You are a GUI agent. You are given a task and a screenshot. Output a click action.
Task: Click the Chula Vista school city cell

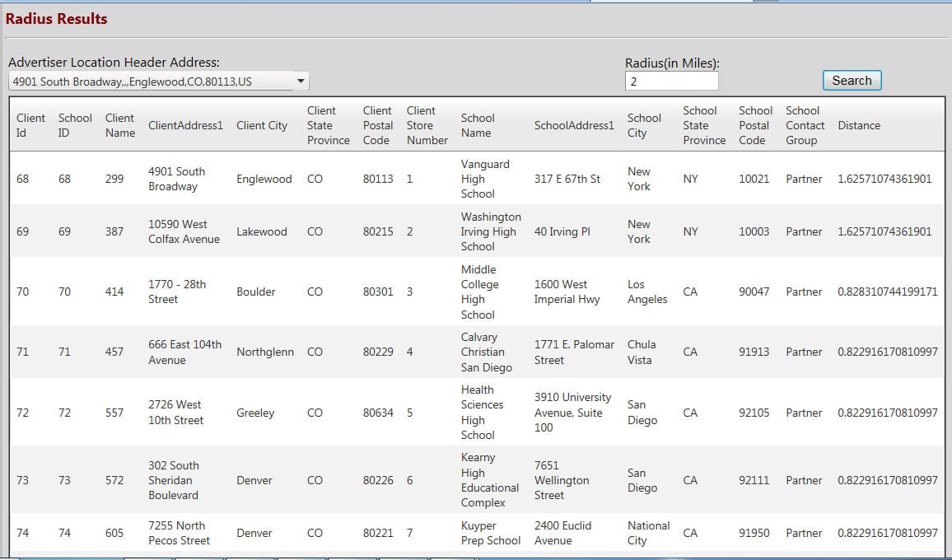coord(642,352)
